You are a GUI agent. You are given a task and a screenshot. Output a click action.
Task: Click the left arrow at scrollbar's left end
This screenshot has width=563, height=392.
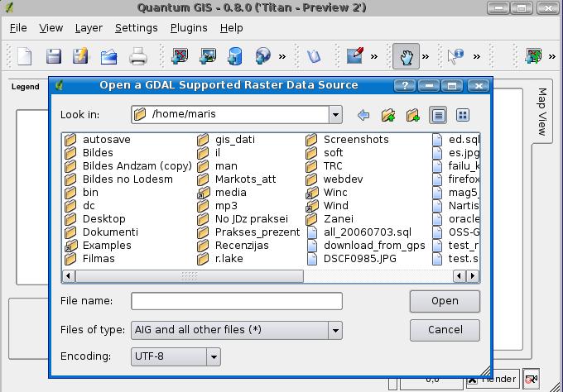tap(68, 275)
